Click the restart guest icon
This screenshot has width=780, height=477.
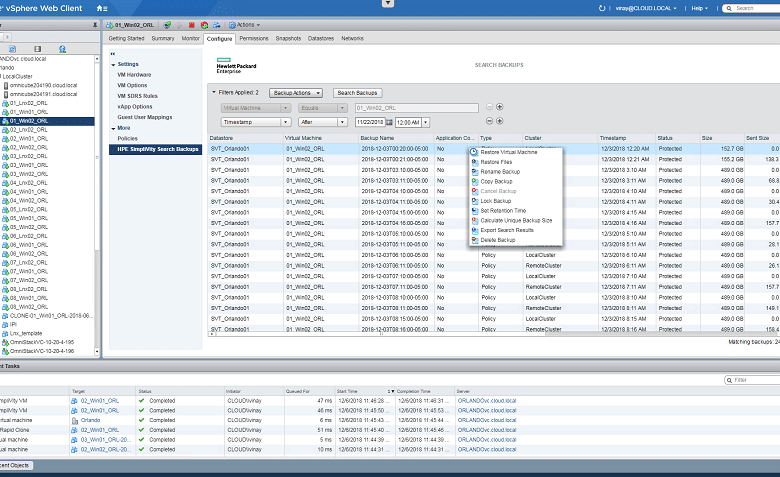click(x=204, y=25)
